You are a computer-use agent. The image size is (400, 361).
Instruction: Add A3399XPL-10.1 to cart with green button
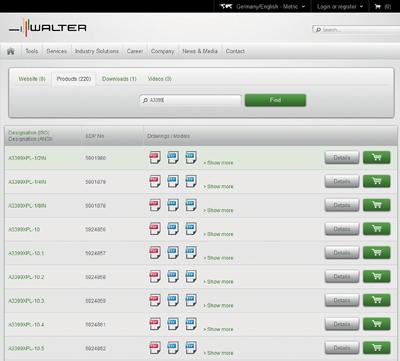tap(377, 253)
